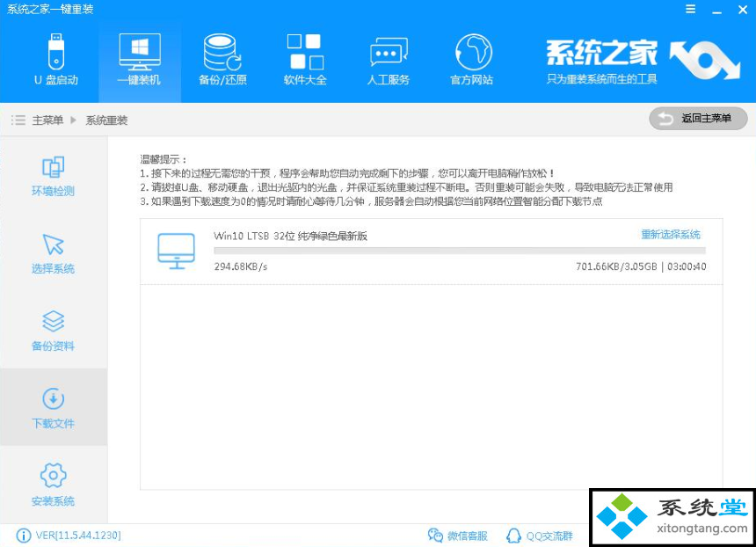Click the 只为重装系统而生的工具 slogan
Screen dimensions: 756x547
(x=601, y=78)
